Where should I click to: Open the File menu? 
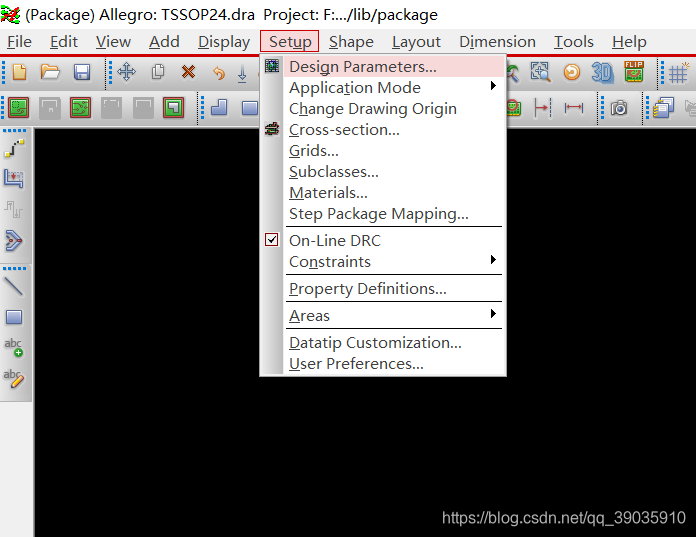20,42
